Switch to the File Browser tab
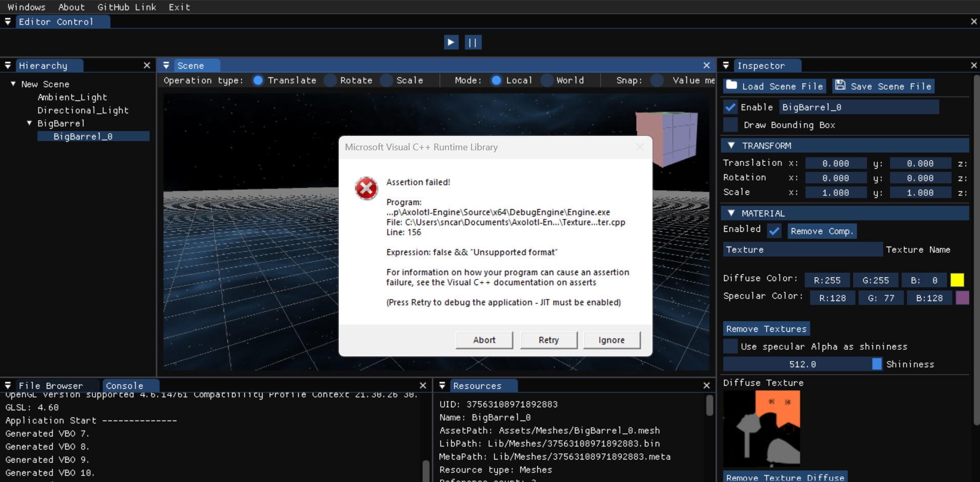 coord(50,385)
